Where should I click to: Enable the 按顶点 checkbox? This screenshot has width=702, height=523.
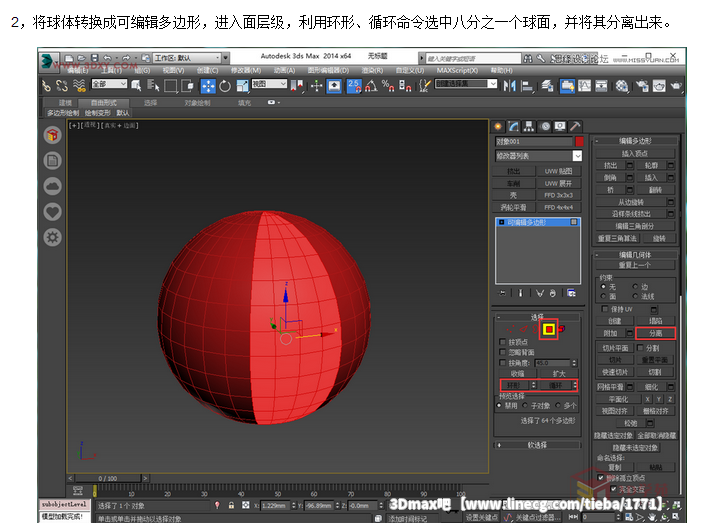[x=502, y=342]
